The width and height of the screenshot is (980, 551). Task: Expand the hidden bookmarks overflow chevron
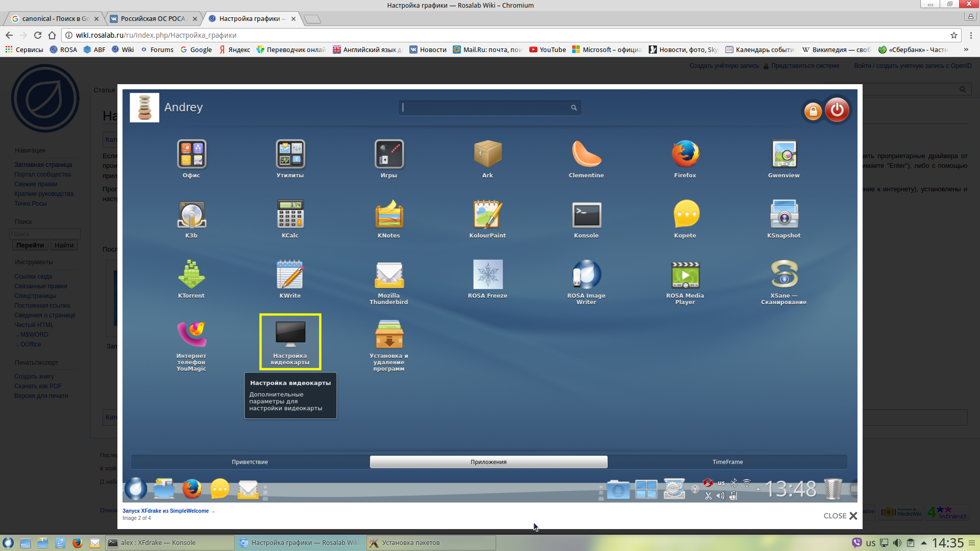[x=966, y=49]
